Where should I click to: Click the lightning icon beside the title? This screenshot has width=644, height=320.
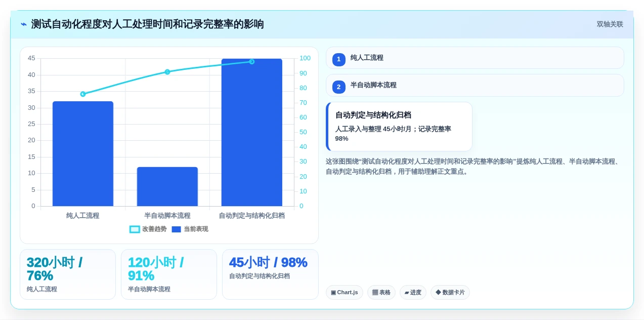click(x=24, y=24)
